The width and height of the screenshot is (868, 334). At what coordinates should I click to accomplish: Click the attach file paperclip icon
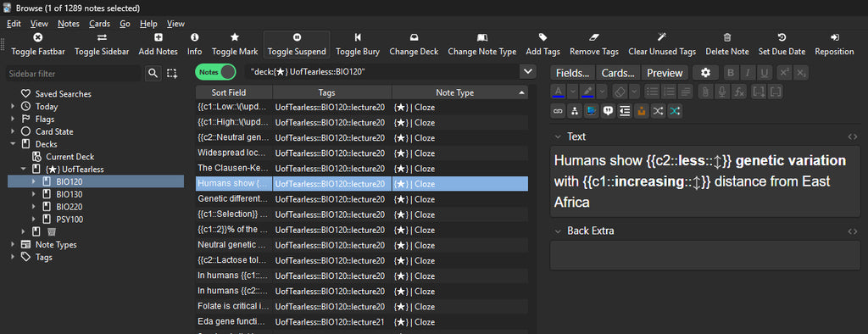(x=704, y=92)
